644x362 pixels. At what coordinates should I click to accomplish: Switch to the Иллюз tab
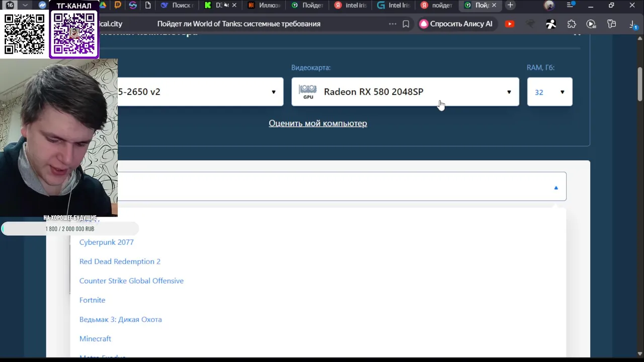point(265,5)
